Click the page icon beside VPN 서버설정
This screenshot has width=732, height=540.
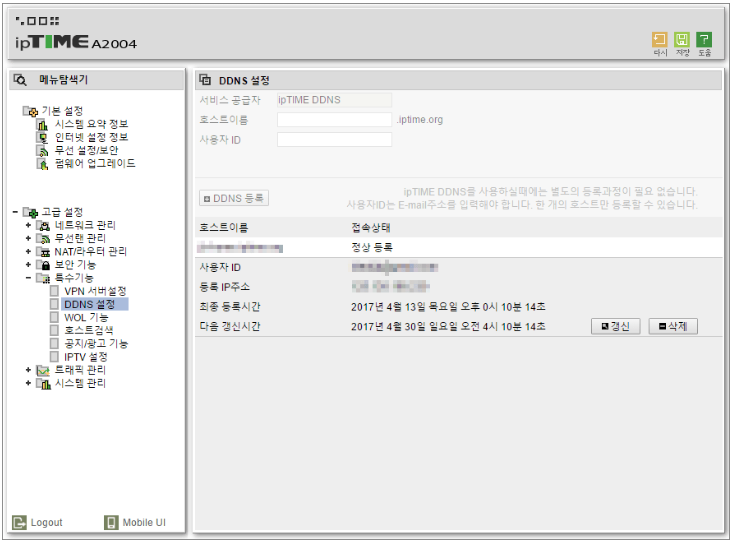(55, 291)
